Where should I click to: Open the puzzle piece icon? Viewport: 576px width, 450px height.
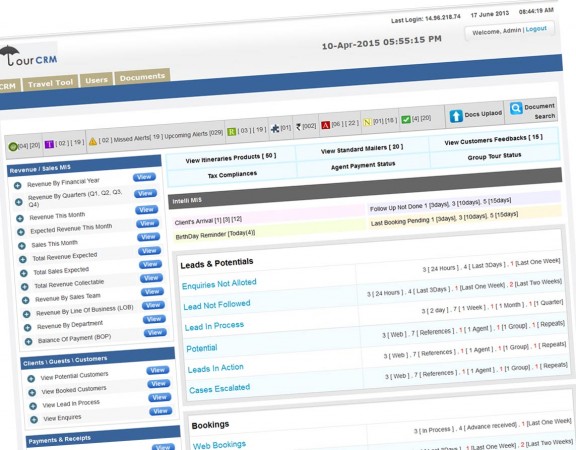point(275,129)
